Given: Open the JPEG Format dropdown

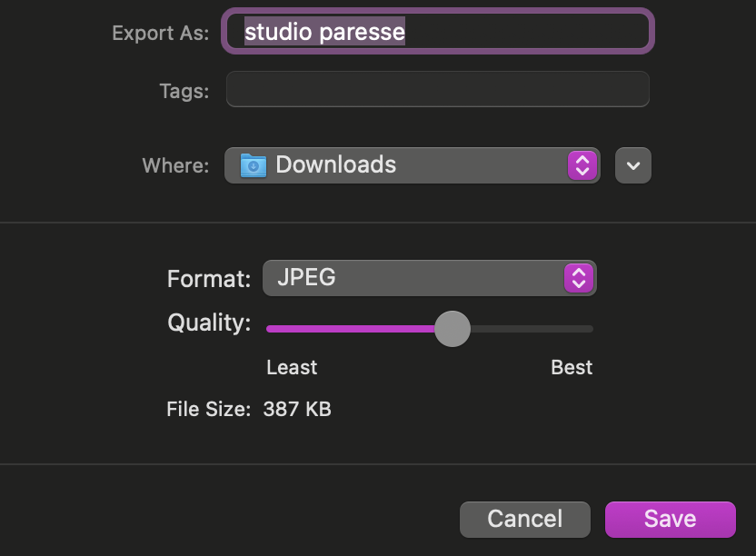Looking at the screenshot, I should click(427, 278).
